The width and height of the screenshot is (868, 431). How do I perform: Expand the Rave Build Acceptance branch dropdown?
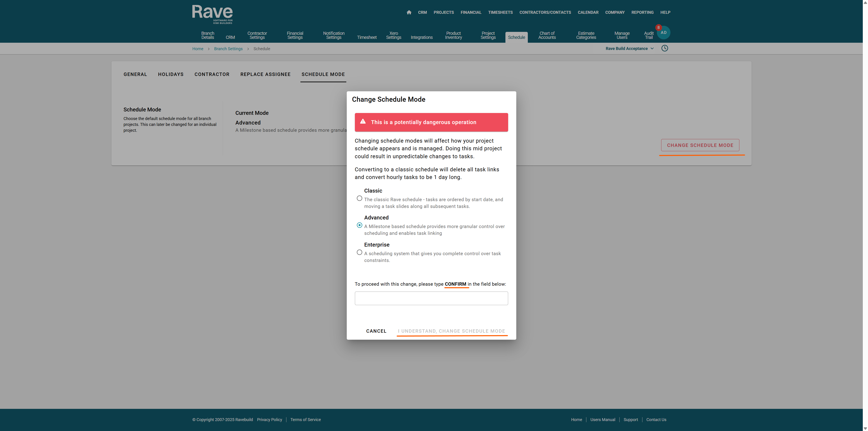click(630, 49)
